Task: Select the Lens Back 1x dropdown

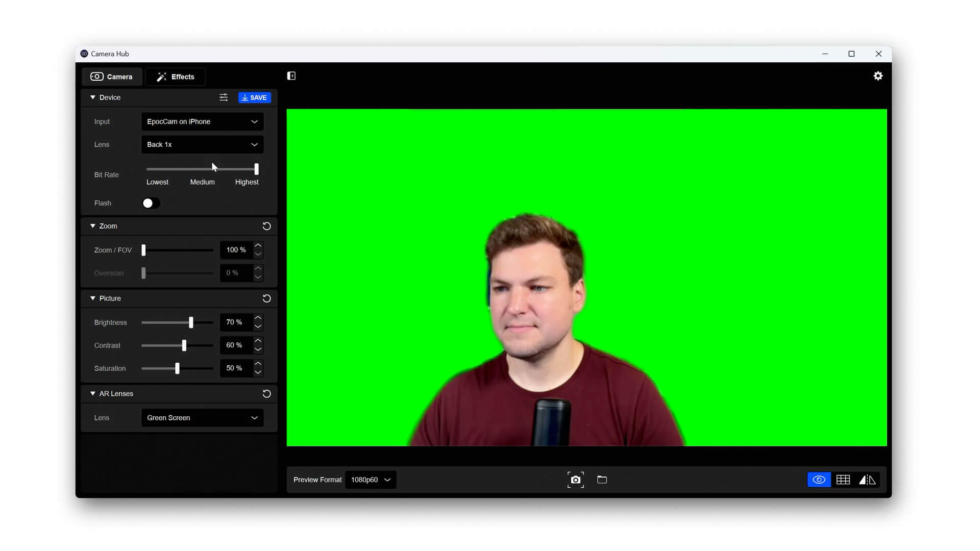Action: [201, 144]
